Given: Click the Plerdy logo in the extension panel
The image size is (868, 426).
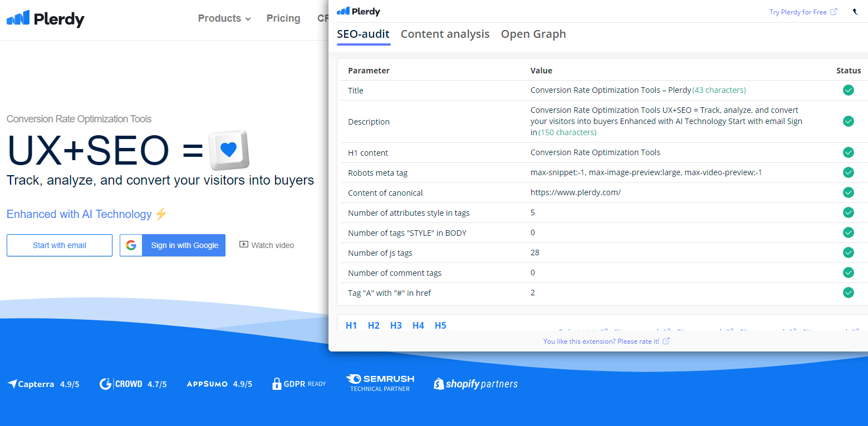Looking at the screenshot, I should 359,12.
